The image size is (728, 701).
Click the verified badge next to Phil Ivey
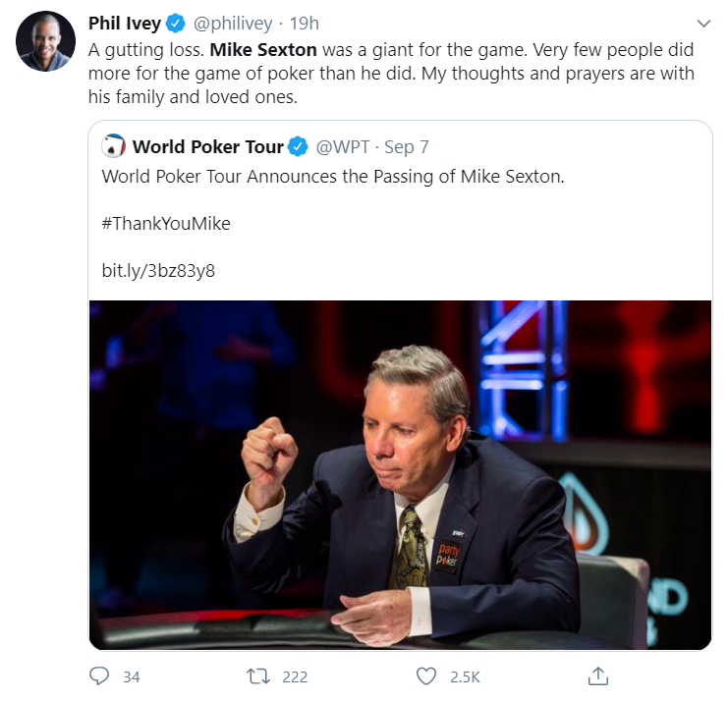click(x=176, y=24)
